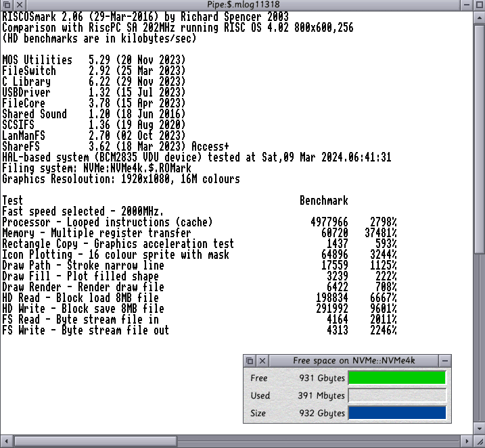Image resolution: width=485 pixels, height=448 pixels.
Task: Close the Pipe:$.mlog11318 window
Action: (x=20, y=5)
